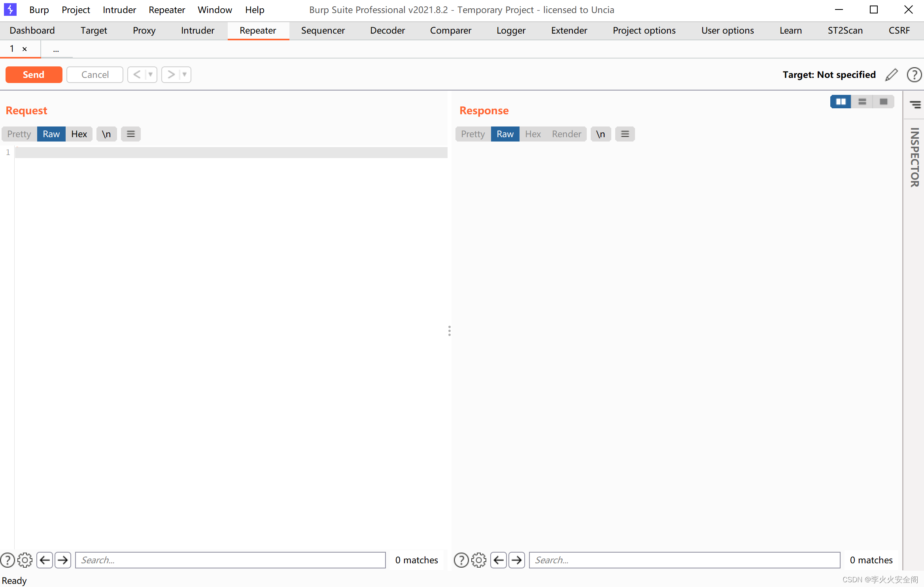Screen dimensions: 924x587
Task: Go to the User options tab
Action: 727,30
